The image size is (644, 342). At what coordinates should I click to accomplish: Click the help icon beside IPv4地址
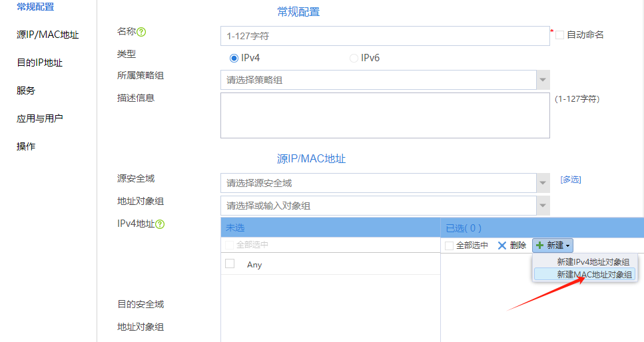160,224
